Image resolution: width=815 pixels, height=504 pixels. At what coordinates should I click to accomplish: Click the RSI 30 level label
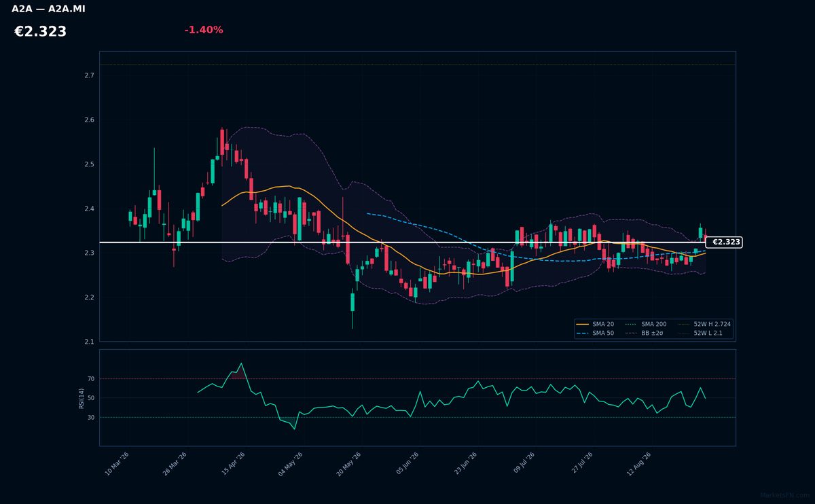click(91, 417)
